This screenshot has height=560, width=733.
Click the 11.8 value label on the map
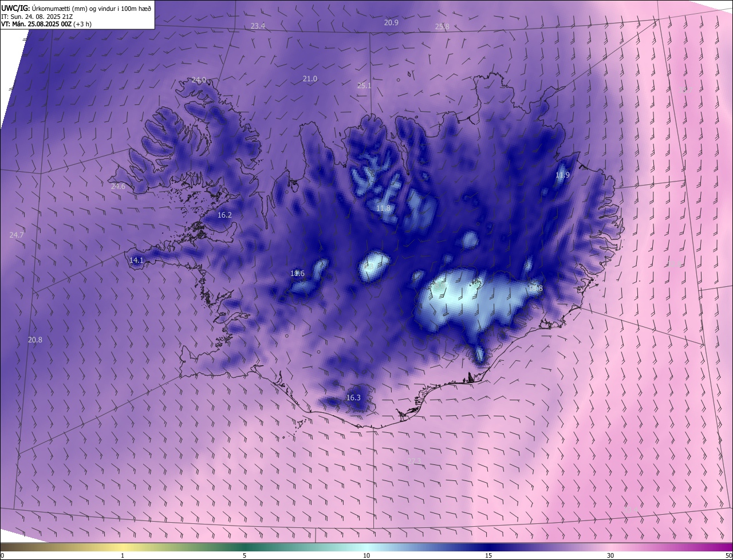point(383,208)
